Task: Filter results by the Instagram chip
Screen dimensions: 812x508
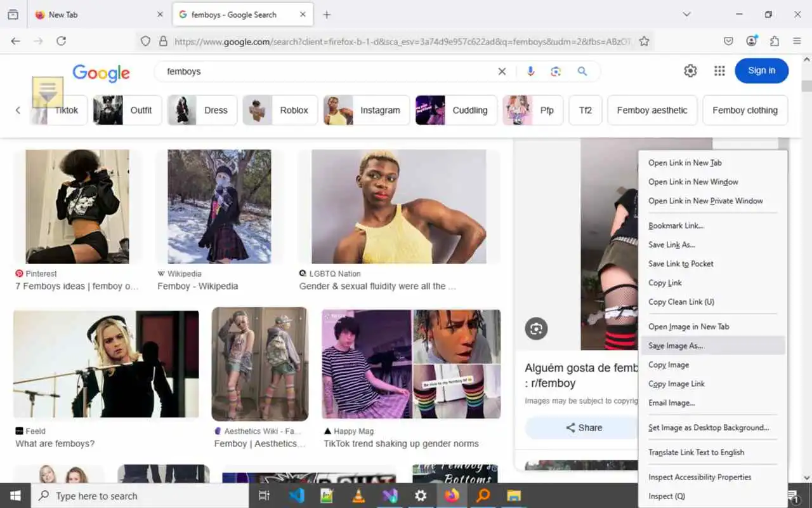Action: (x=367, y=110)
